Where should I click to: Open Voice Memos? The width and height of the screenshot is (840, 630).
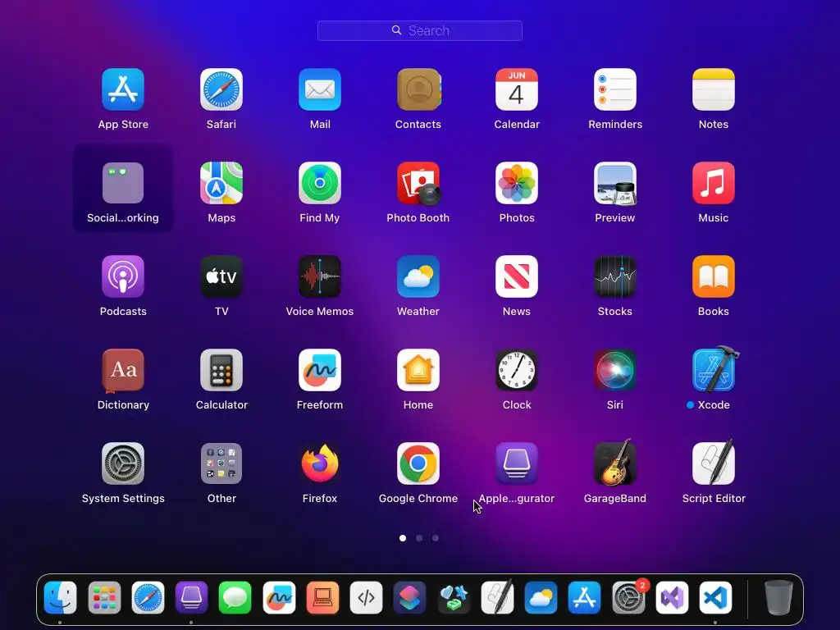320,276
